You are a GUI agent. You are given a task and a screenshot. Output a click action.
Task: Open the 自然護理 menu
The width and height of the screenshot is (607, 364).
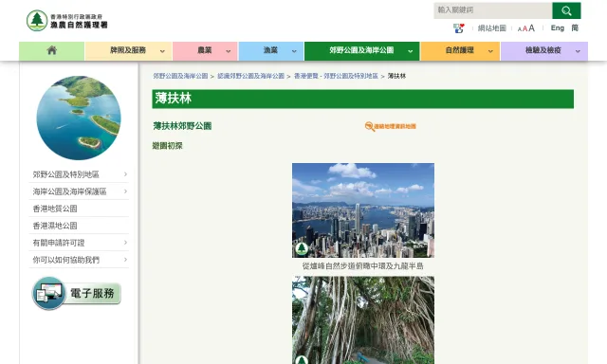[x=460, y=51]
